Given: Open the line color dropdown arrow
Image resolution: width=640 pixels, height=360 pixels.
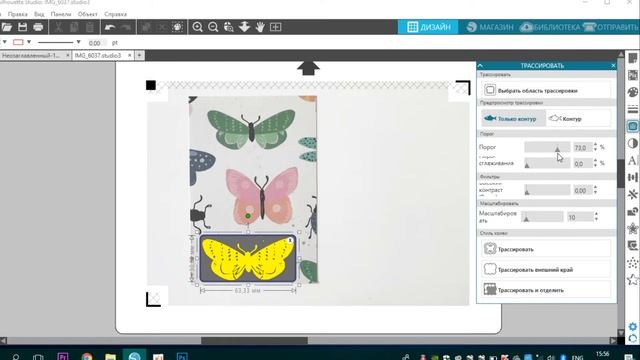Looking at the screenshot, I should [29, 42].
